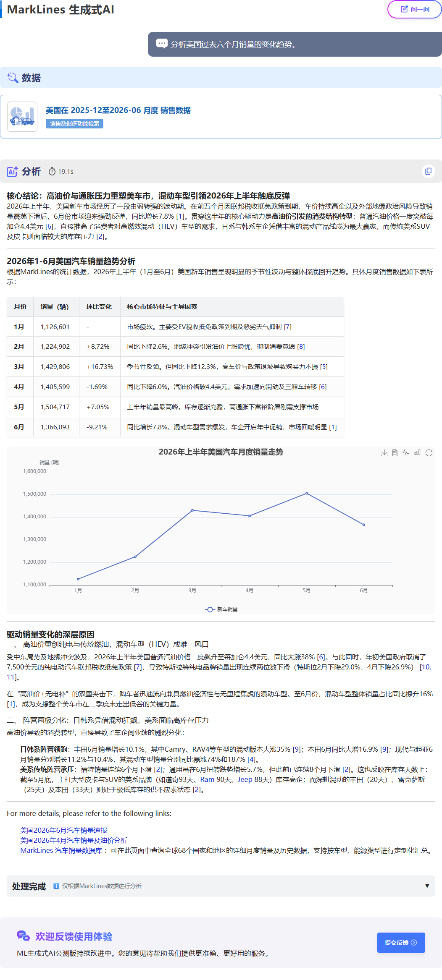
Task: Click the 数据 section magnifier icon
Action: 13,78
